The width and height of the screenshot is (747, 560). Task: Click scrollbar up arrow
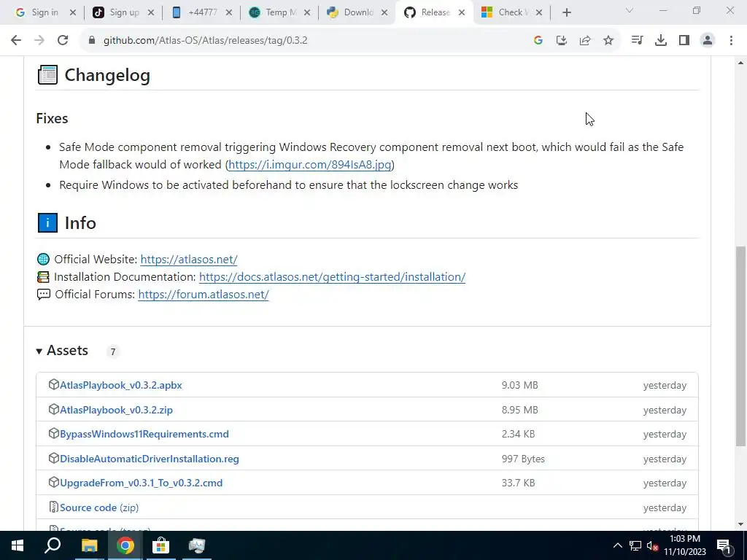[x=740, y=63]
